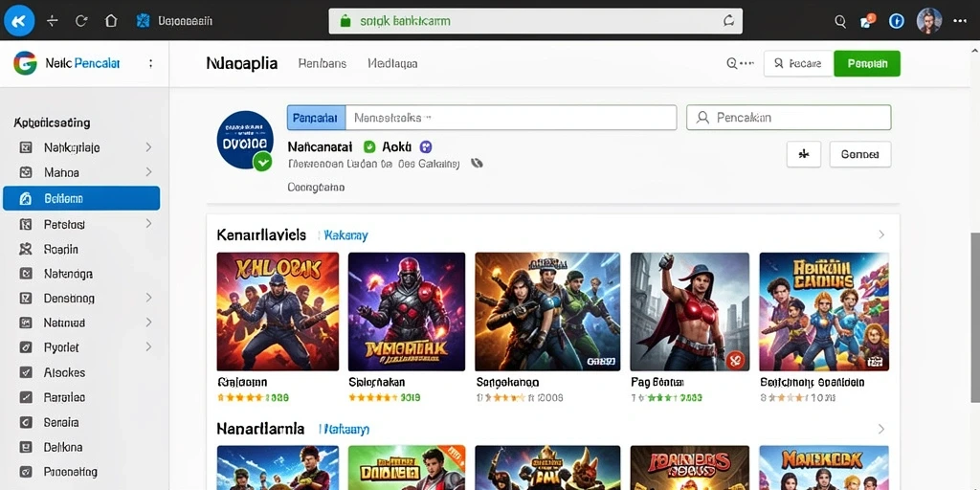The width and height of the screenshot is (980, 490).
Task: Open the red armored robot game thumbnail
Action: pos(406,311)
